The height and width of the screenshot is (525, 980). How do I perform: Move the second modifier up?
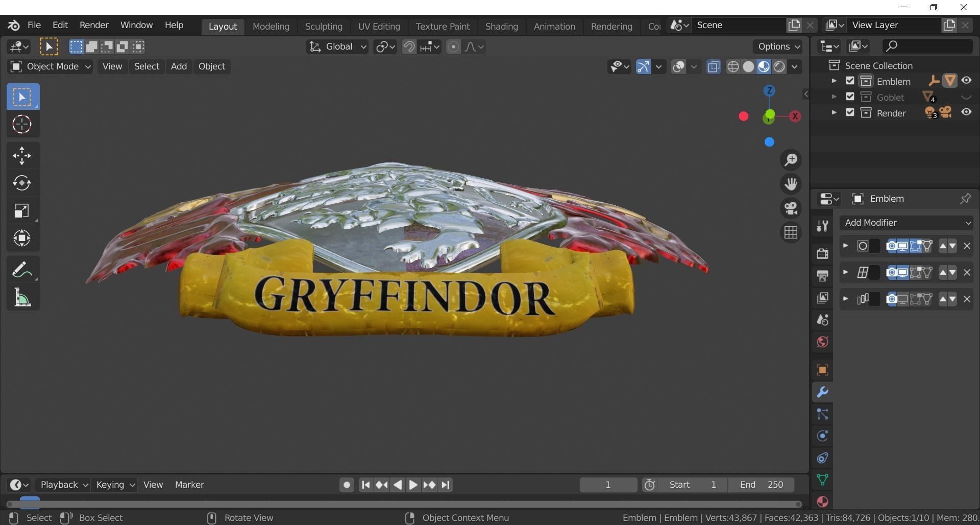point(942,273)
